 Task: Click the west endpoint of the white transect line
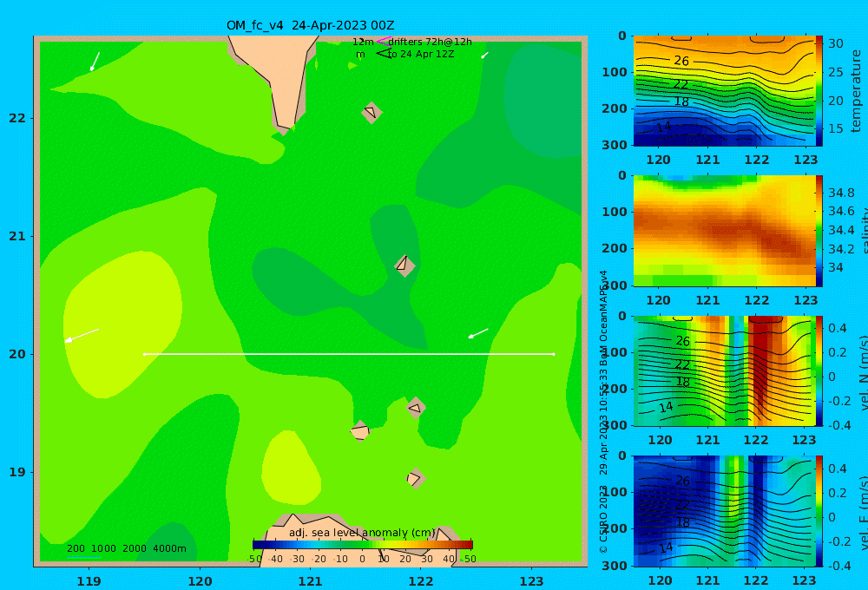[x=144, y=354]
